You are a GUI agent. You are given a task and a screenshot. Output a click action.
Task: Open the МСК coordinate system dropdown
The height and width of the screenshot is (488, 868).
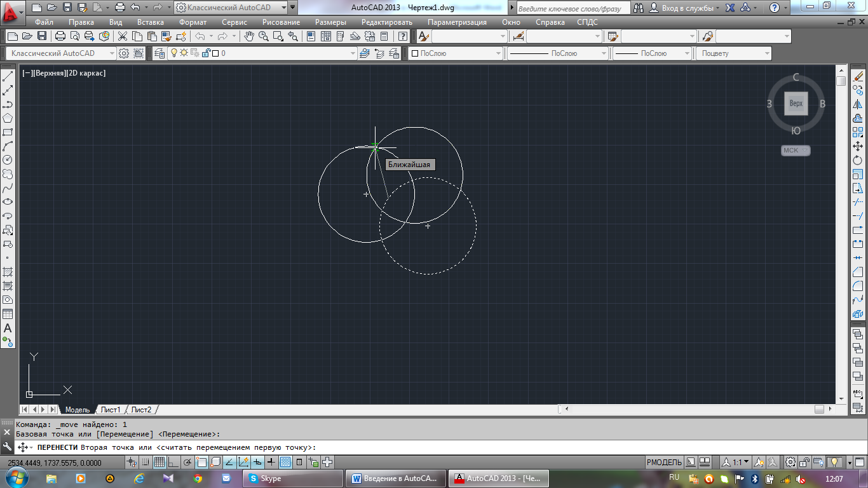tap(796, 151)
